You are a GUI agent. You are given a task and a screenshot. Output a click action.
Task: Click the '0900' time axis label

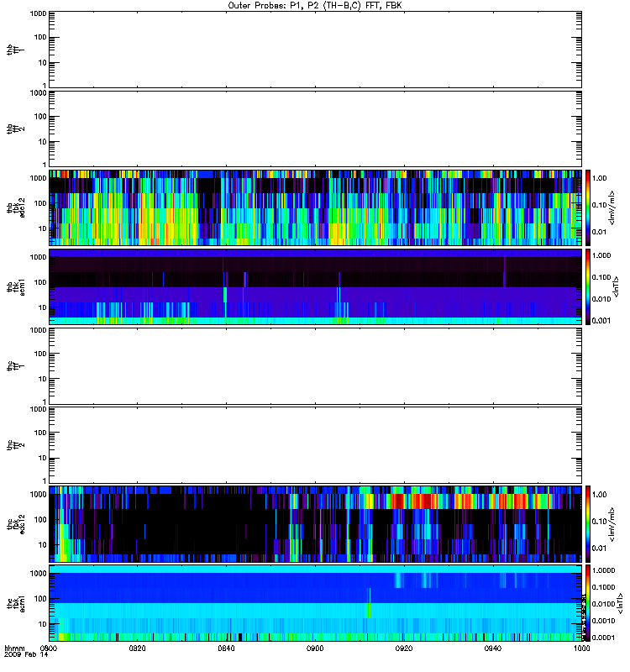tap(315, 648)
